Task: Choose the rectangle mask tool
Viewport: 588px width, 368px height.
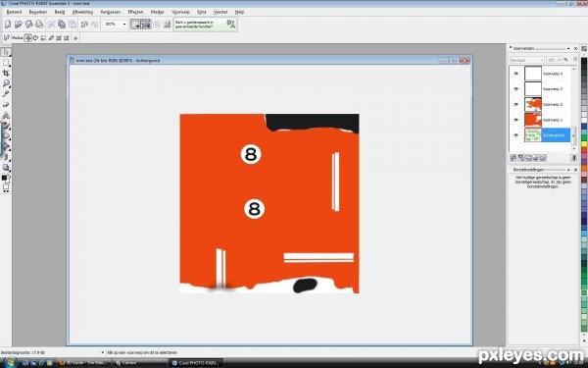Action: coord(6,63)
